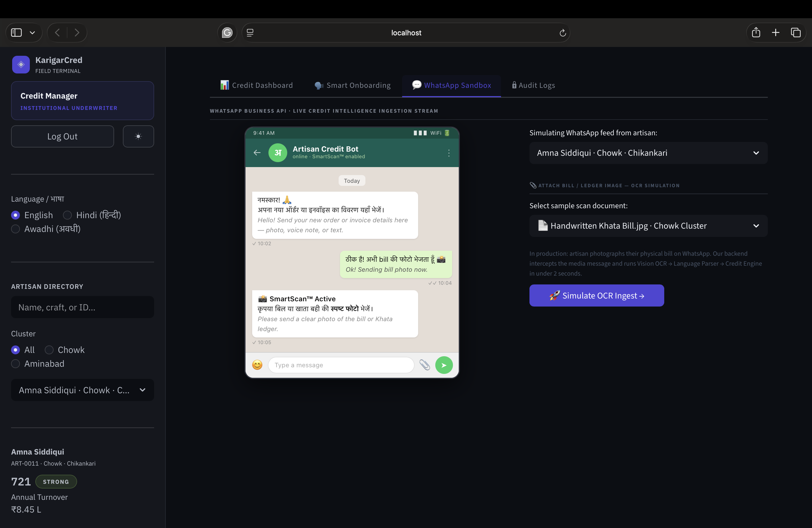The image size is (812, 528).
Task: Open the Safari sidebar toggle icon
Action: point(16,33)
